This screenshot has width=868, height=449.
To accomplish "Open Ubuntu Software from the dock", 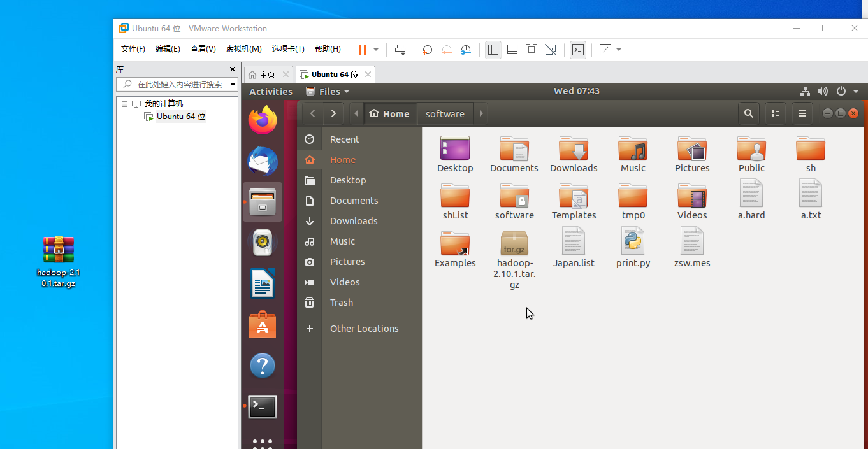I will pos(263,325).
